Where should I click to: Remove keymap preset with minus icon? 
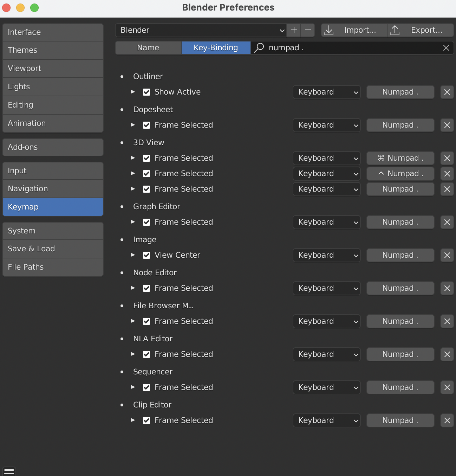[308, 30]
